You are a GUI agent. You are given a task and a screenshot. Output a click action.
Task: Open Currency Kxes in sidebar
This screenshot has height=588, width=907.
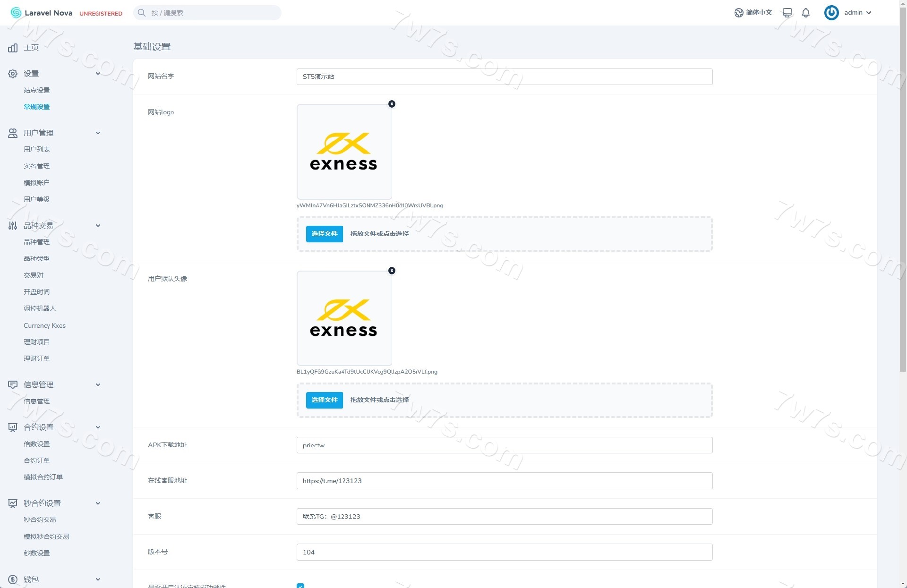click(45, 325)
